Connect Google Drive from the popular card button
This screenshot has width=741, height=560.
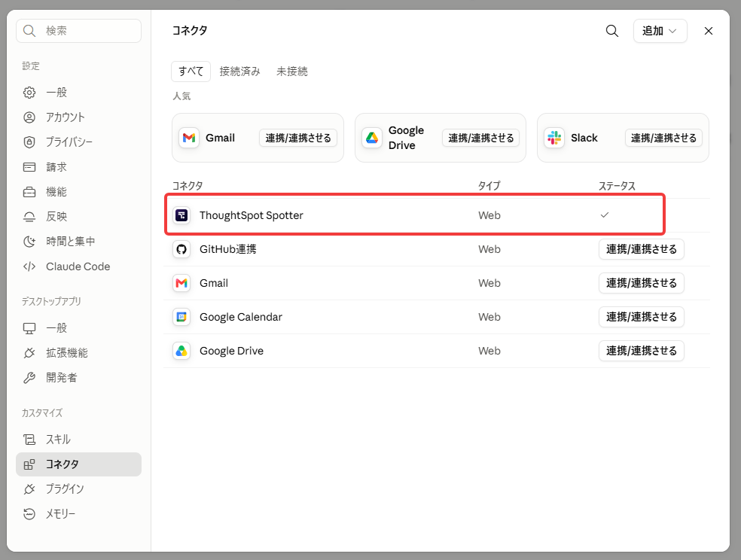[x=480, y=138]
